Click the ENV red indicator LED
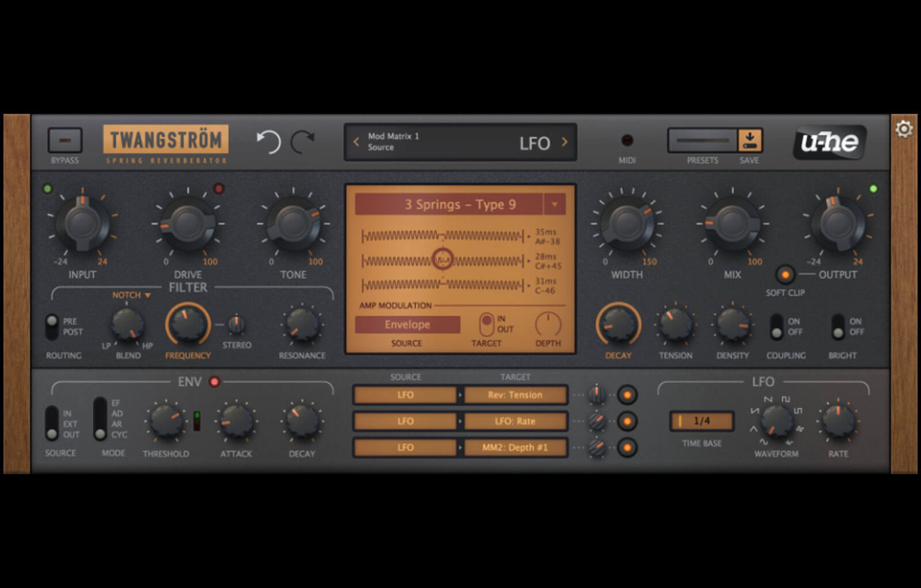 point(215,382)
